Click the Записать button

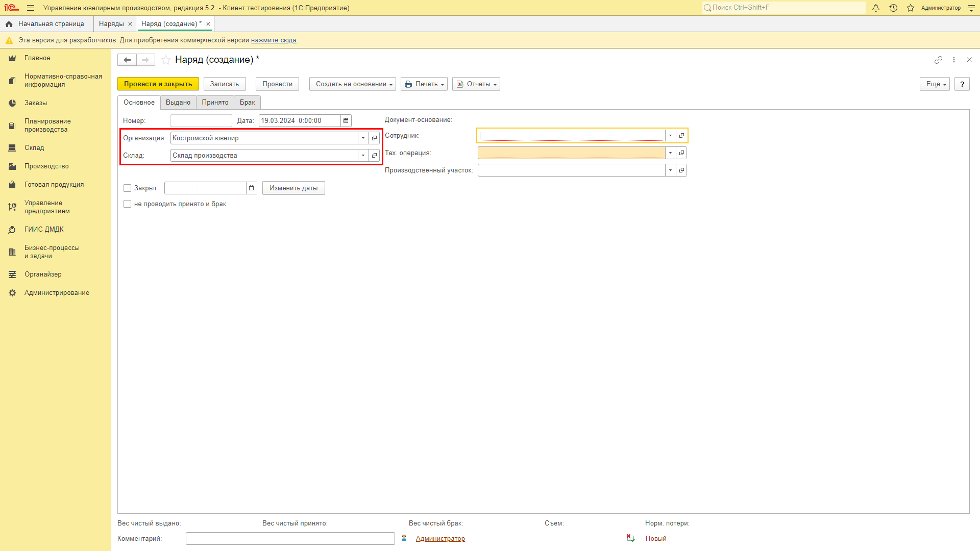225,84
